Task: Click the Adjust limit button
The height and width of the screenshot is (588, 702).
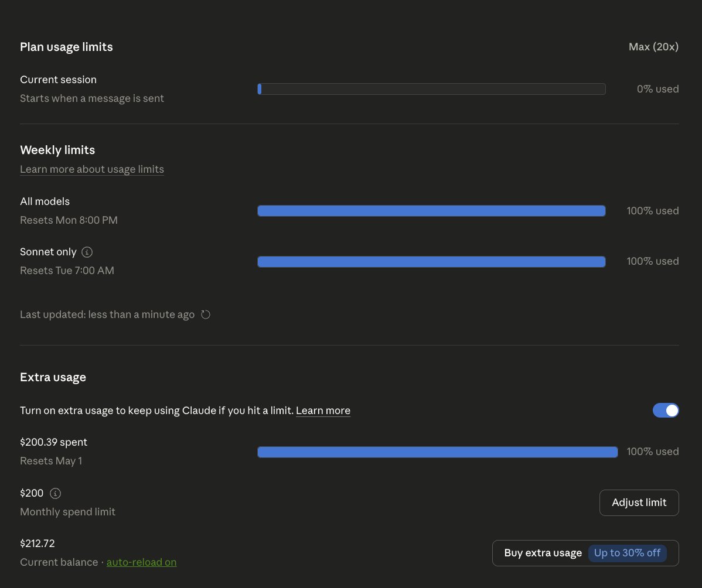Action: pos(639,502)
